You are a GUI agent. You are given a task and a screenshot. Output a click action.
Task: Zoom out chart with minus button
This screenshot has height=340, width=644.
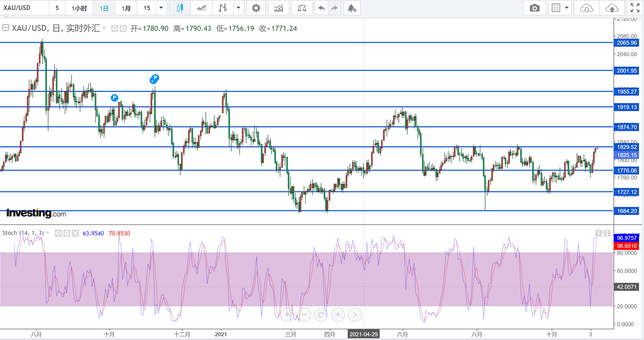click(304, 315)
